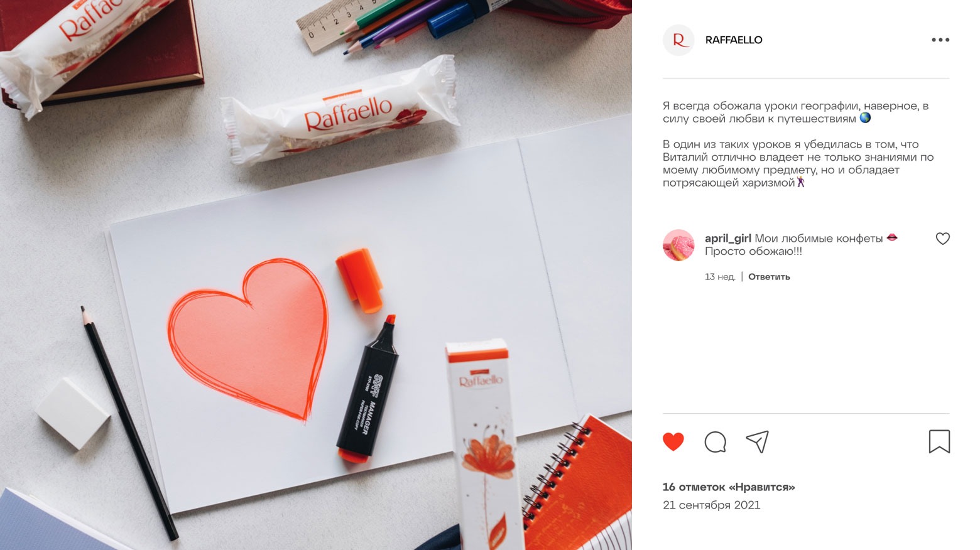The height and width of the screenshot is (550, 980).
Task: Visit the april_girl username link
Action: pyautogui.click(x=727, y=239)
